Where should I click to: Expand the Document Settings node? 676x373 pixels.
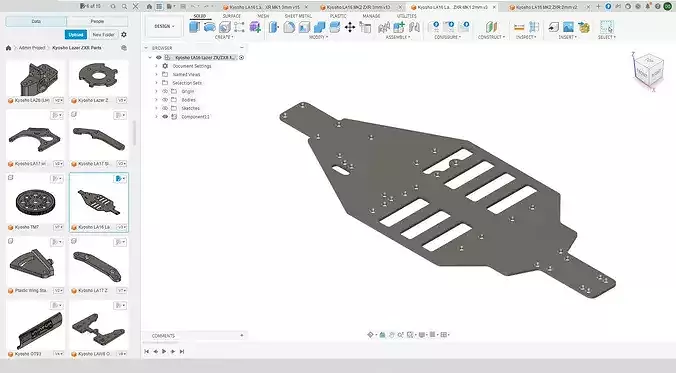pos(156,66)
